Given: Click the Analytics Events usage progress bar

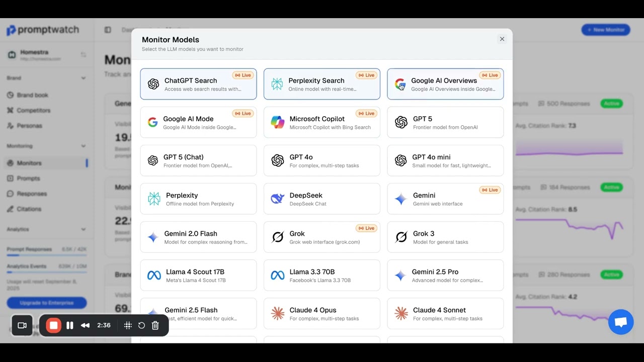Looking at the screenshot, I should pyautogui.click(x=47, y=273).
